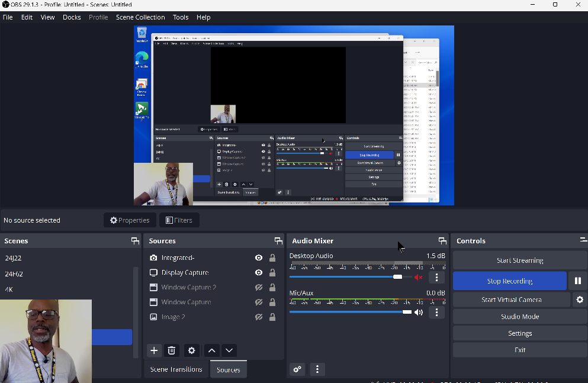Undock the Audio Mixer panel
Viewport: 588px width, 383px height.
(442, 241)
